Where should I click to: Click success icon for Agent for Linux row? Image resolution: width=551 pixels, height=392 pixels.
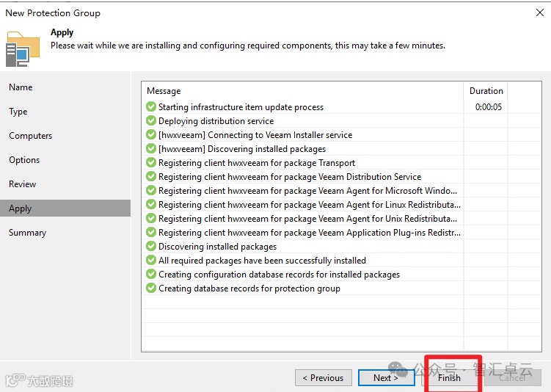tap(151, 204)
